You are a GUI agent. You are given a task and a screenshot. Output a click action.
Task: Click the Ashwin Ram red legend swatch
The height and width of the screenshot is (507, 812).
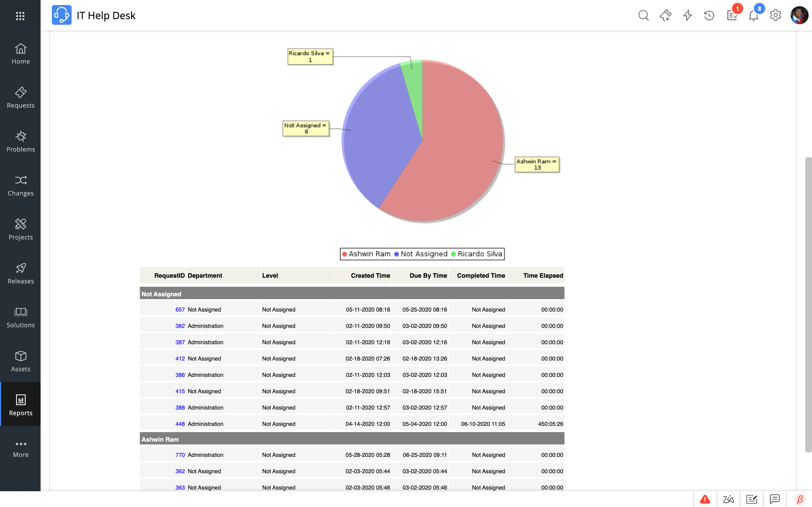(x=345, y=254)
